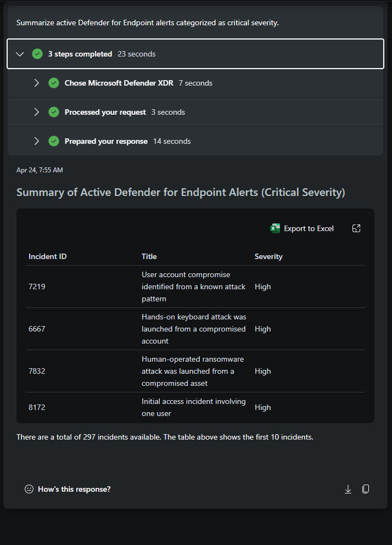
Task: Sort by the Incident ID column header
Action: (48, 256)
